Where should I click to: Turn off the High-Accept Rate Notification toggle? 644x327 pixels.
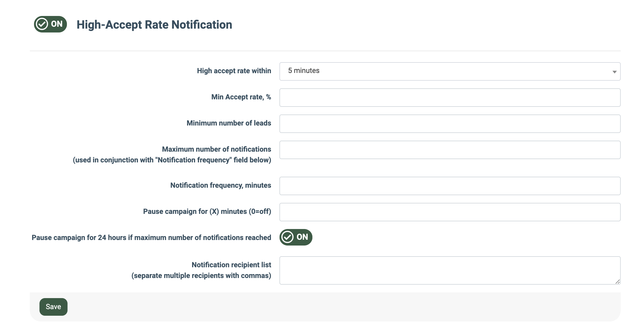(50, 24)
